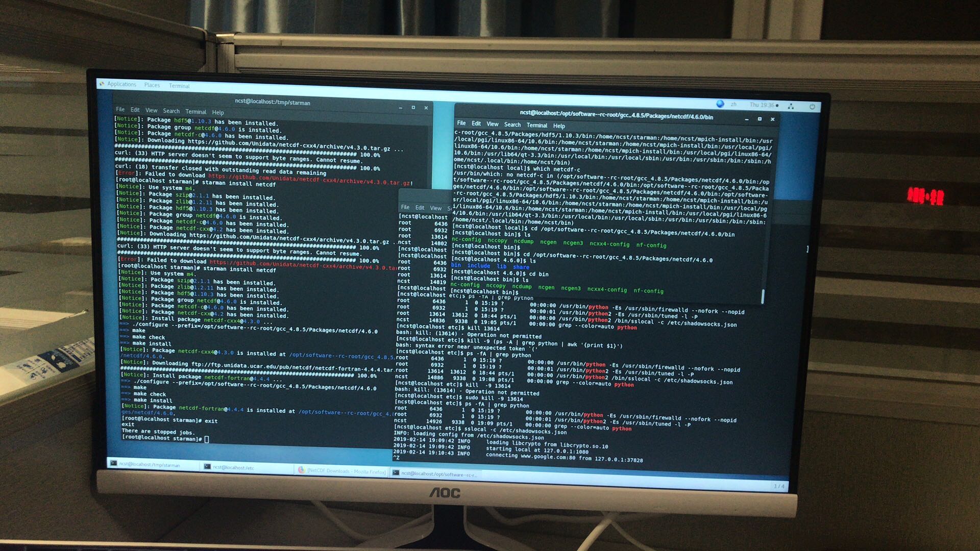Click terminal icon of /tmp/starman taskbar entry
This screenshot has height=551, width=980.
[x=113, y=463]
